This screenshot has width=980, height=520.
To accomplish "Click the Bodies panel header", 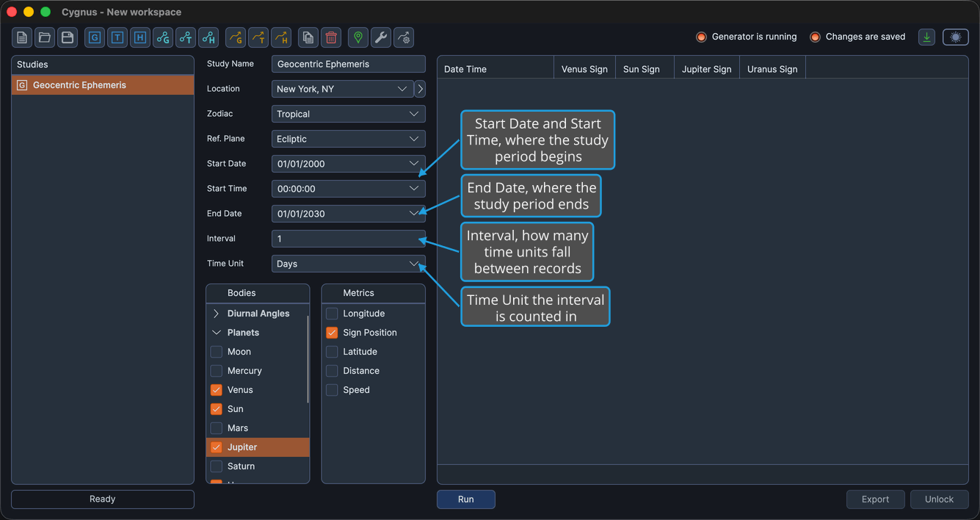I will 258,293.
